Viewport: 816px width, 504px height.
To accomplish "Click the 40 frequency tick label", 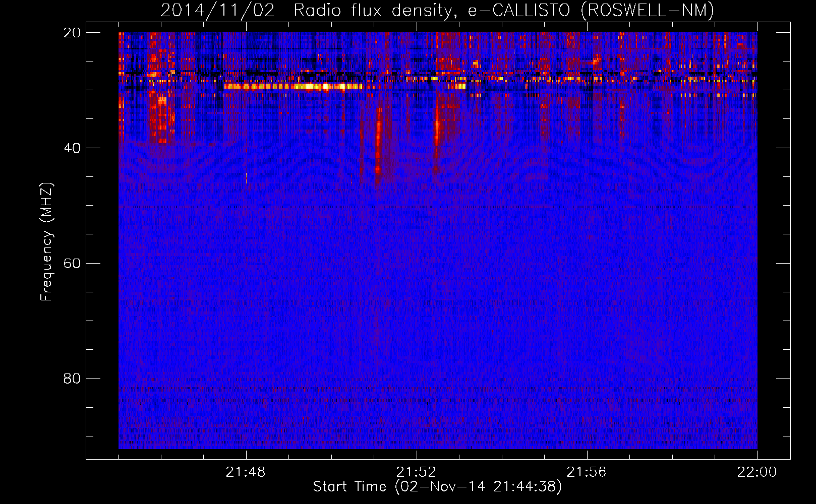I will pyautogui.click(x=72, y=148).
